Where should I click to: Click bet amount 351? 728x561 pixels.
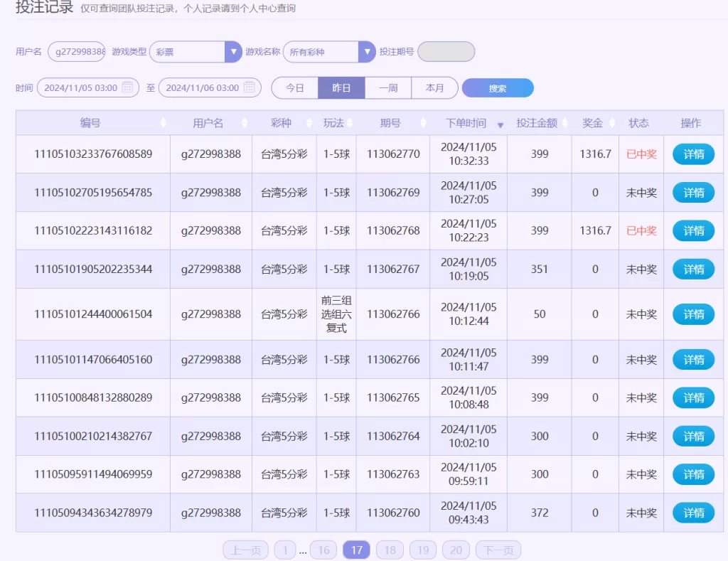click(540, 269)
